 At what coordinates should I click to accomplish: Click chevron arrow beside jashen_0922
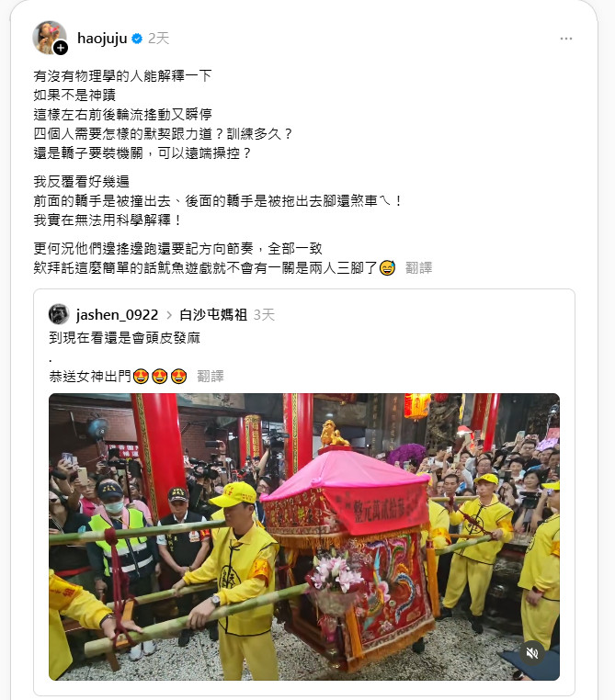point(169,315)
